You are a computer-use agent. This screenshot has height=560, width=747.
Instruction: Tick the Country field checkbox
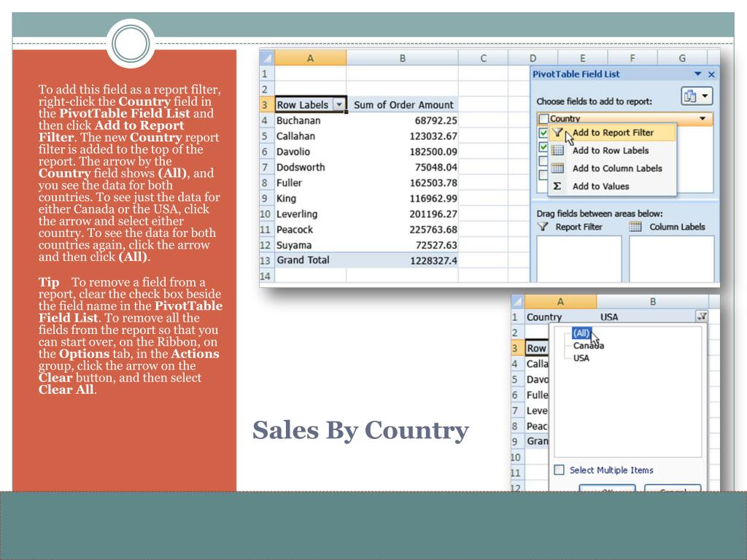543,118
